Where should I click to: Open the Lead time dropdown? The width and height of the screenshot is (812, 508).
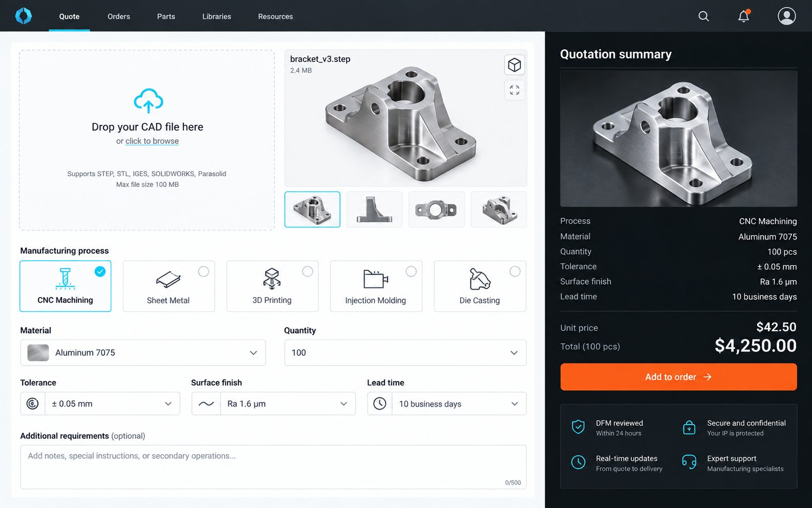(x=446, y=404)
